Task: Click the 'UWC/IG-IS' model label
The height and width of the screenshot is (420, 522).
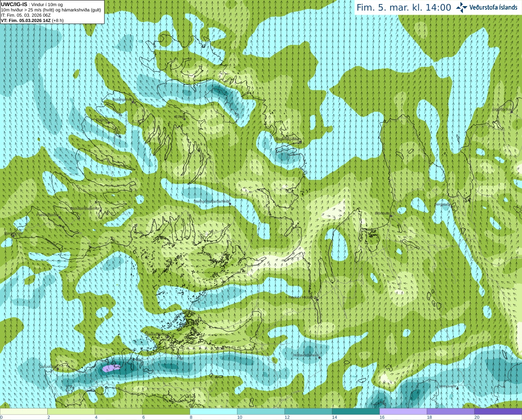Action: [x=14, y=4]
